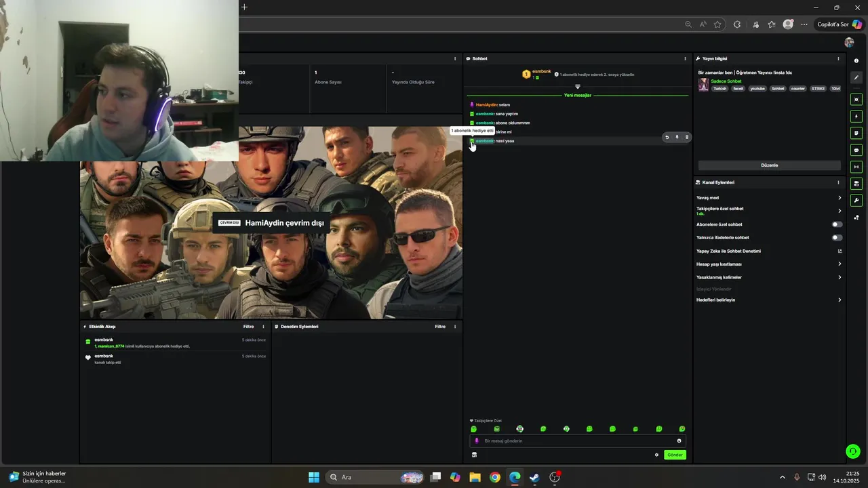Click the youtube tag chip
The image size is (868, 488).
tap(757, 89)
